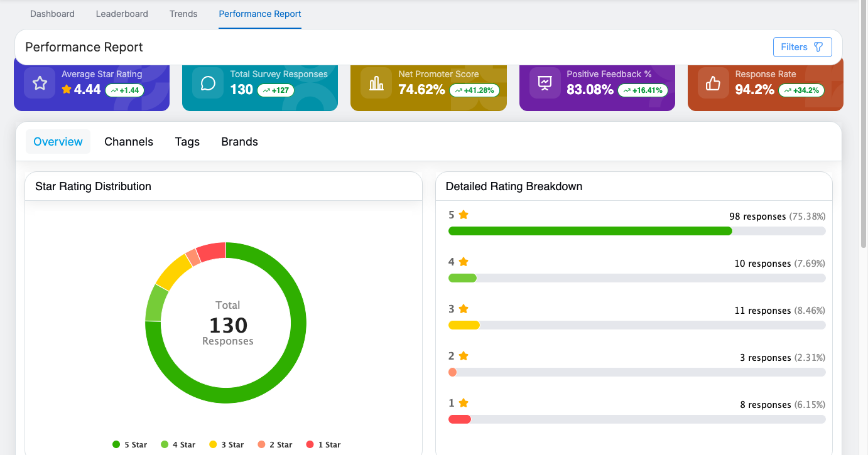Click the gold star beside the 3 rating row
This screenshot has width=868, height=455.
464,309
